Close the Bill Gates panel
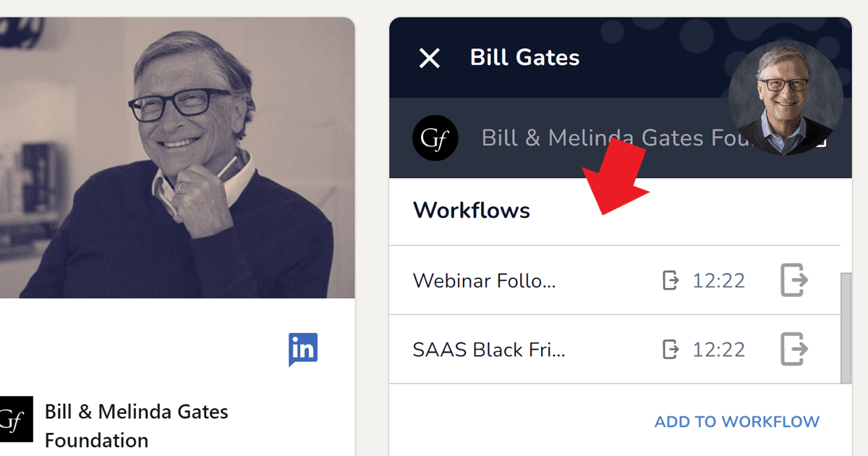This screenshot has height=456, width=868. click(429, 59)
